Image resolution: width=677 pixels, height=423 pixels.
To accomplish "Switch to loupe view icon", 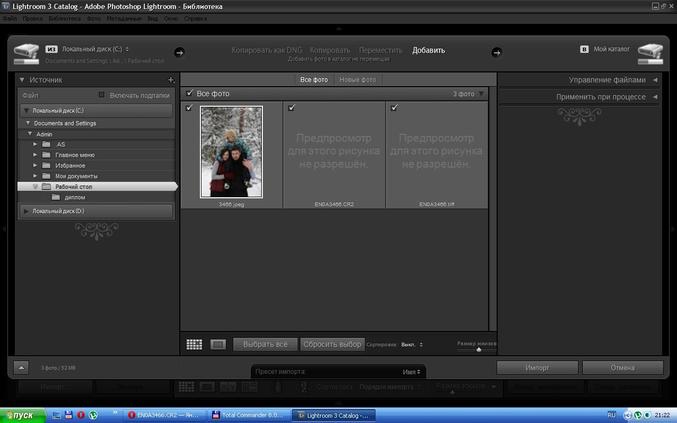I will pyautogui.click(x=218, y=344).
